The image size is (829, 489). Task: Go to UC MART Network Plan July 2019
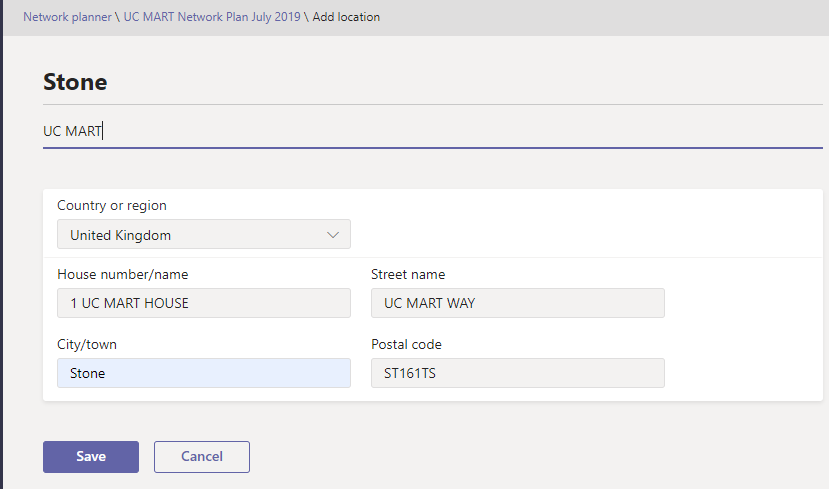point(211,17)
